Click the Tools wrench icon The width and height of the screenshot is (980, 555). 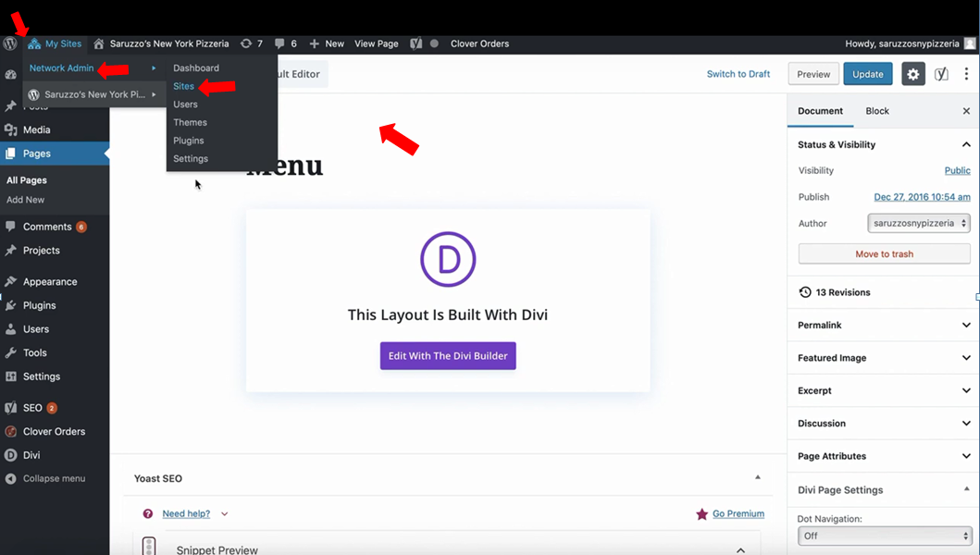(x=10, y=353)
